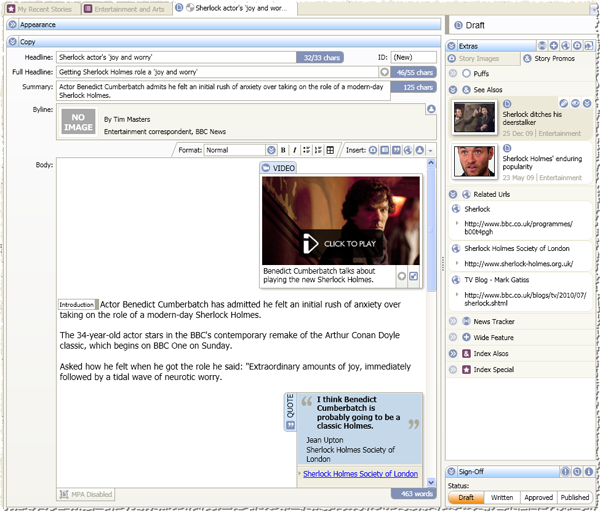The height and width of the screenshot is (511, 600).
Task: Switch to My Recent Stories tab
Action: tap(41, 8)
